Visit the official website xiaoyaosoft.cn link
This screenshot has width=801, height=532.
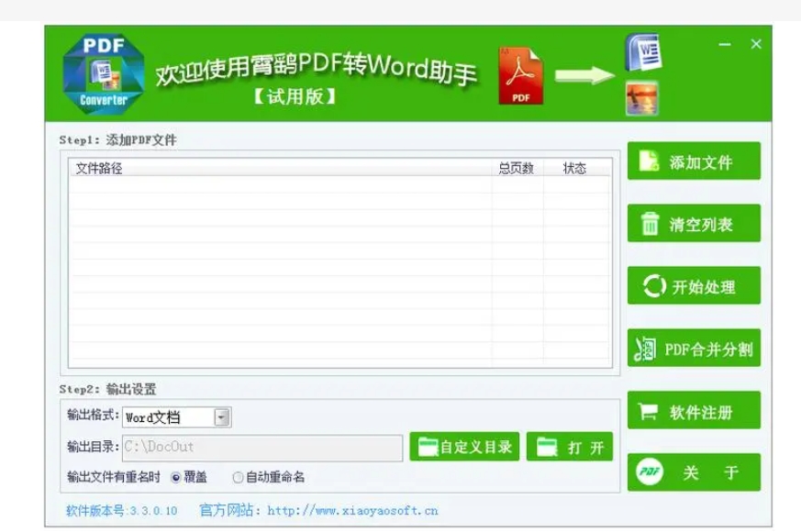click(352, 511)
